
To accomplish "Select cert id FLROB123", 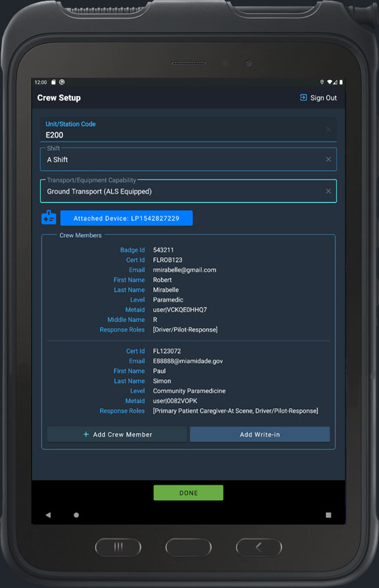I will [168, 260].
